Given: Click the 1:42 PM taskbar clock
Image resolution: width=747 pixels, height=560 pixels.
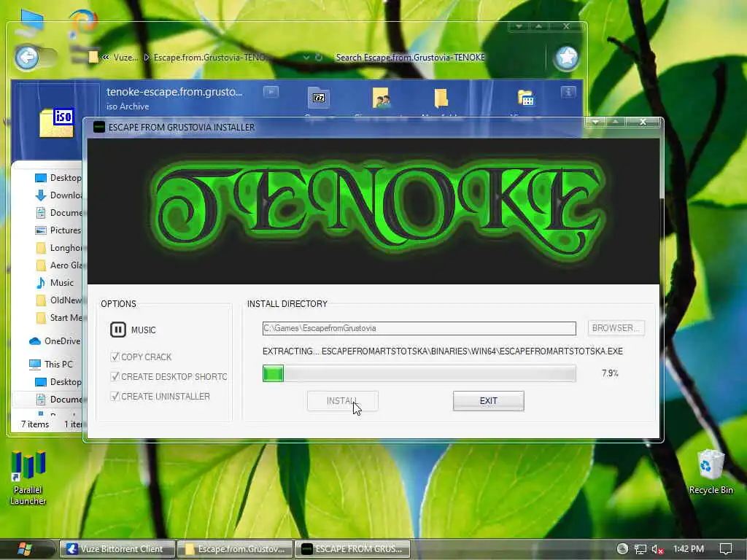Looking at the screenshot, I should (689, 549).
